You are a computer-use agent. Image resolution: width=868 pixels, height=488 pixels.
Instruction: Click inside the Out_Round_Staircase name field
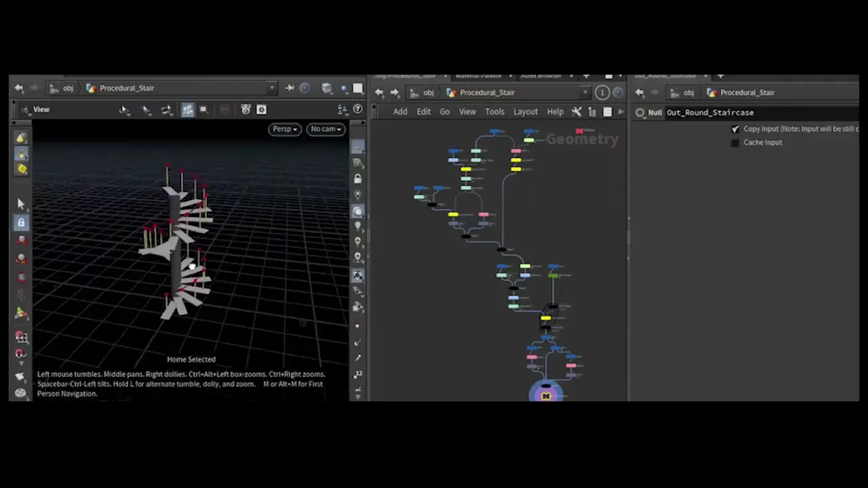pyautogui.click(x=710, y=113)
